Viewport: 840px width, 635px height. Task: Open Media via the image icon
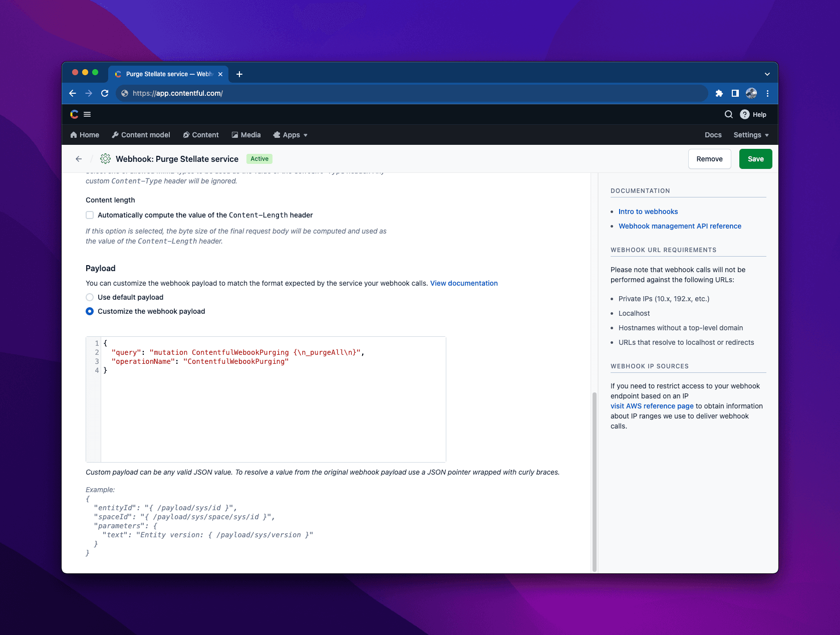(x=235, y=134)
